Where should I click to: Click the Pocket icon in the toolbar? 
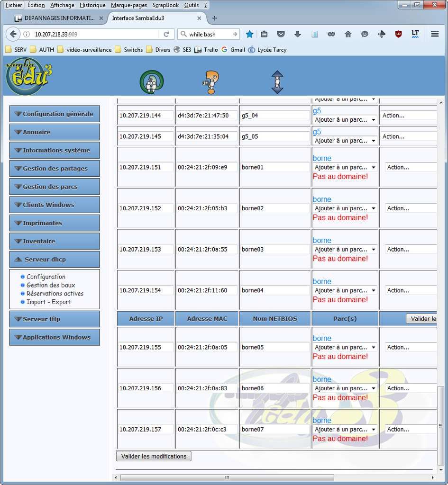[x=281, y=34]
